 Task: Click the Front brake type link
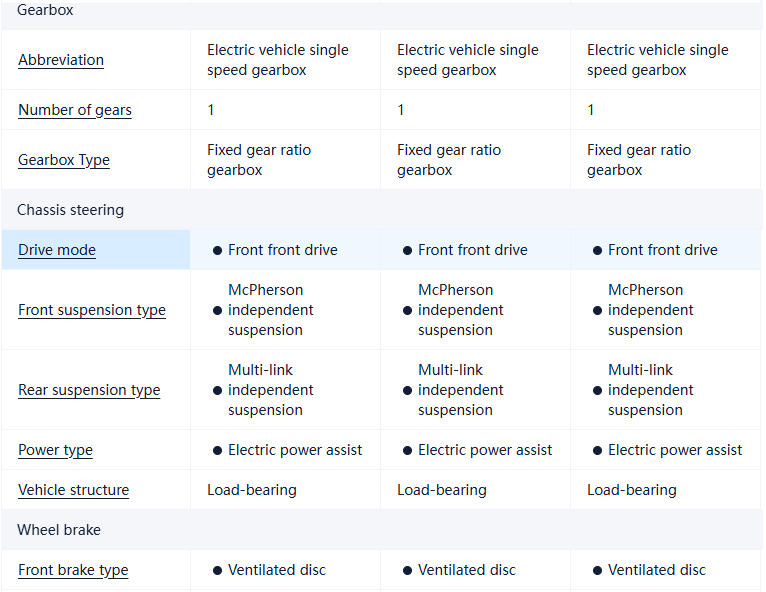pos(73,570)
